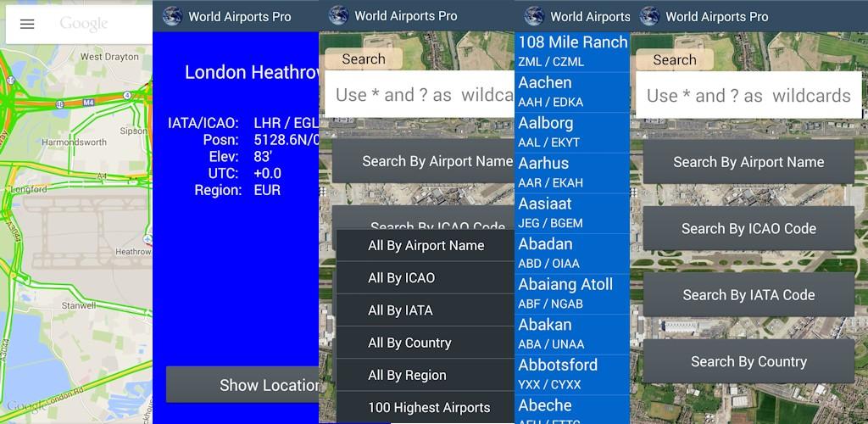
Task: Focus the wildcard search field in middle screen
Action: click(420, 95)
